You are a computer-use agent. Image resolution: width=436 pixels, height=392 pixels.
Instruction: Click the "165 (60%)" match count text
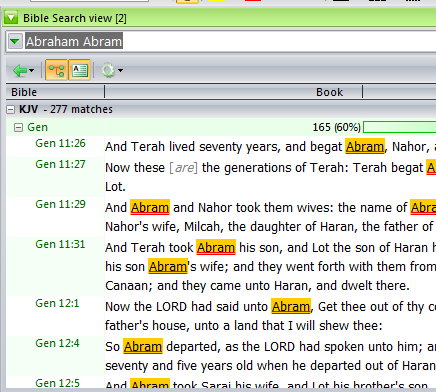[x=336, y=127]
